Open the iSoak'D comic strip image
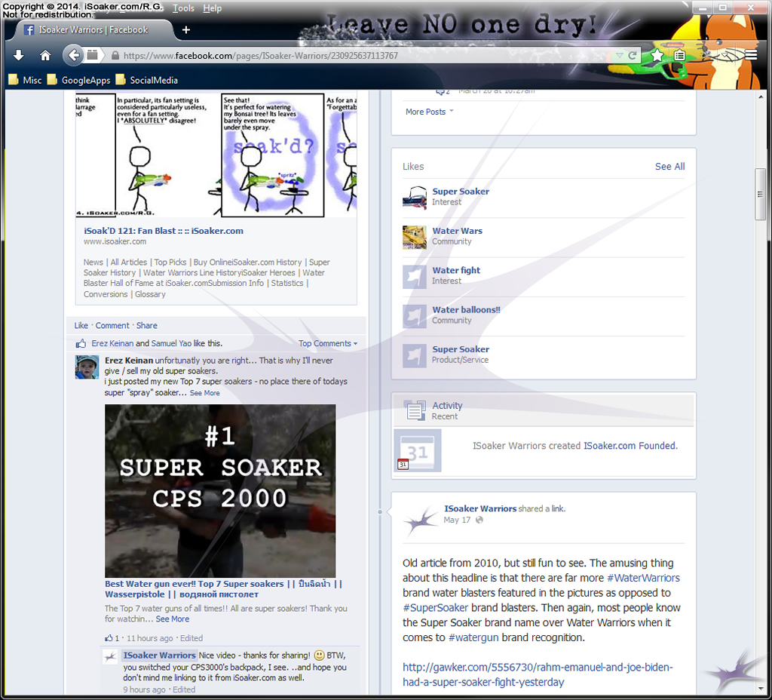This screenshot has width=772, height=700. pyautogui.click(x=216, y=154)
